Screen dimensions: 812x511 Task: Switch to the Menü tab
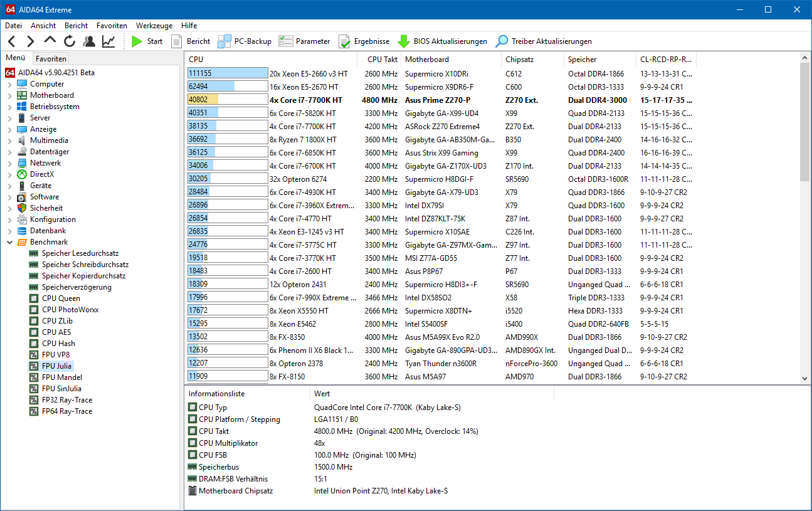coord(16,58)
